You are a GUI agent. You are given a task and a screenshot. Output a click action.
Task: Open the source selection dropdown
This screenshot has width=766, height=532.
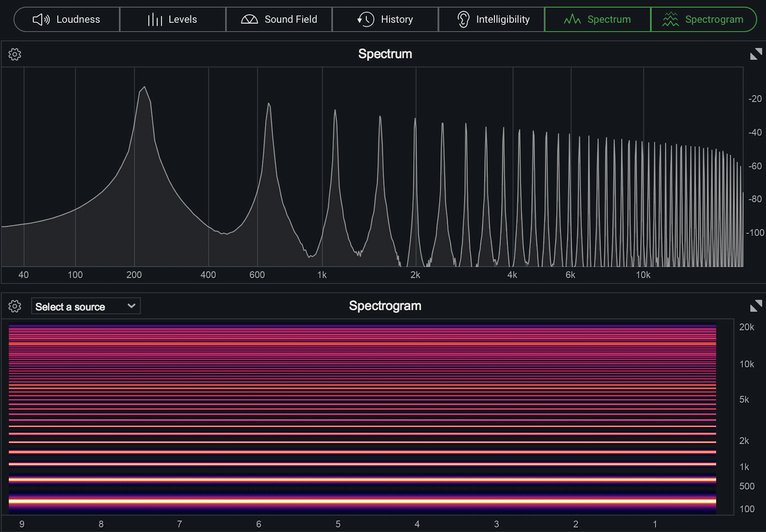[x=84, y=306]
